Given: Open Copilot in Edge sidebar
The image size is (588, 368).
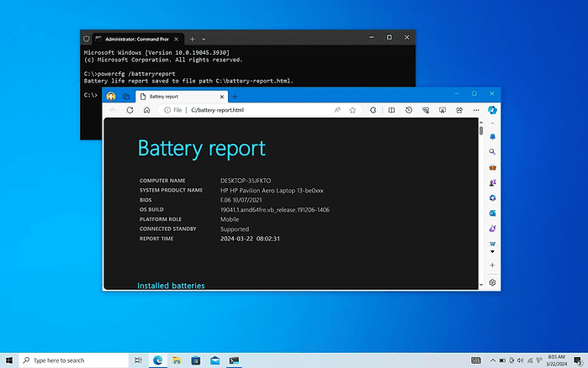Looking at the screenshot, I should (492, 110).
